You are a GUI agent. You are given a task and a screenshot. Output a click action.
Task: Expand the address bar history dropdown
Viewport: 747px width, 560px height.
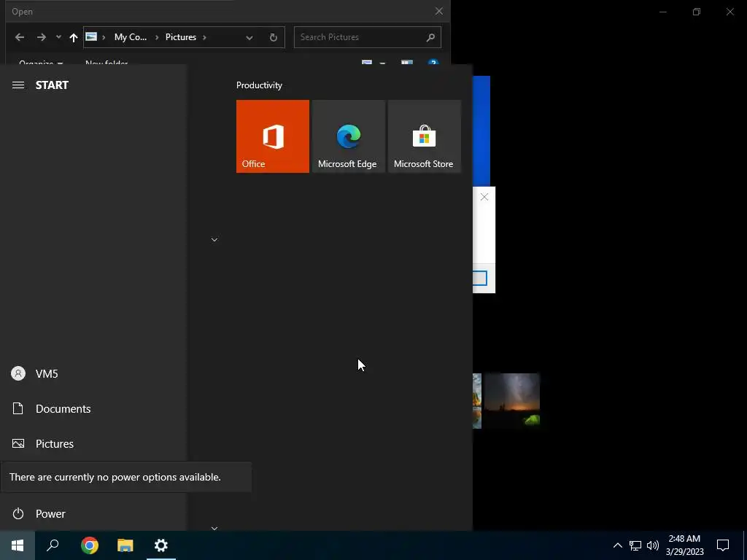tap(249, 38)
